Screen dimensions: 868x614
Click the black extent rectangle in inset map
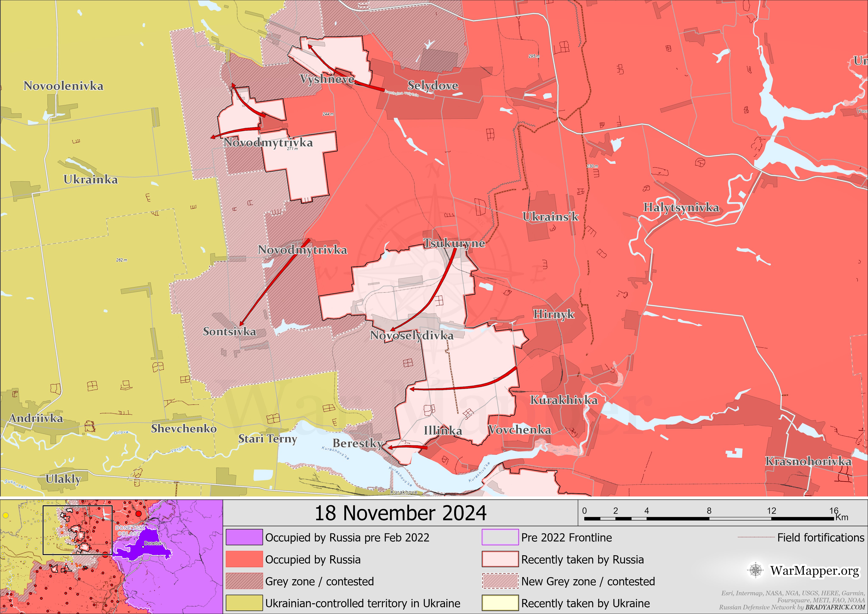77,506
